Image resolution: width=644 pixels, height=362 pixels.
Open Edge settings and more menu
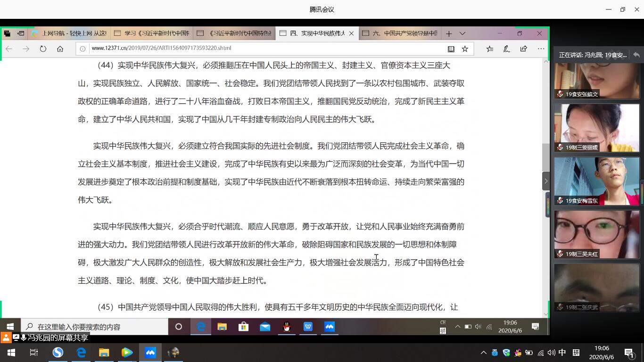pos(541,49)
